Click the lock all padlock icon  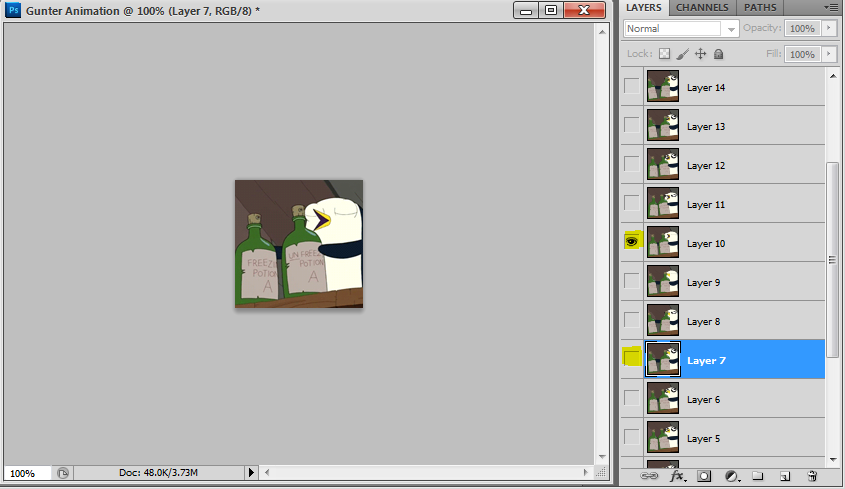click(718, 54)
